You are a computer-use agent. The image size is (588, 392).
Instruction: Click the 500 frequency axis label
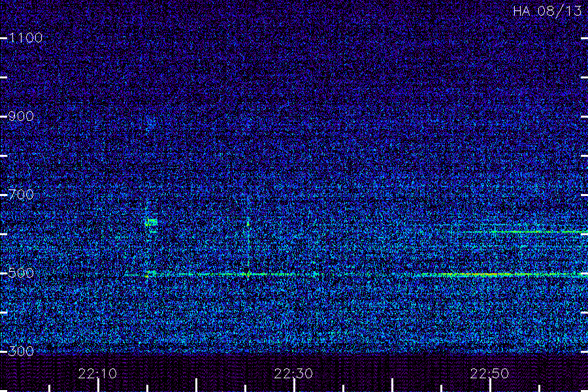click(x=21, y=272)
